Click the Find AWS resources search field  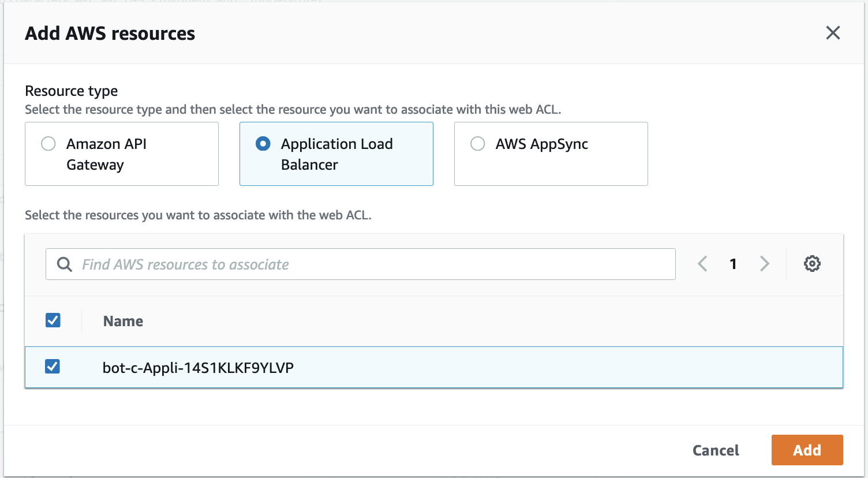[361, 264]
